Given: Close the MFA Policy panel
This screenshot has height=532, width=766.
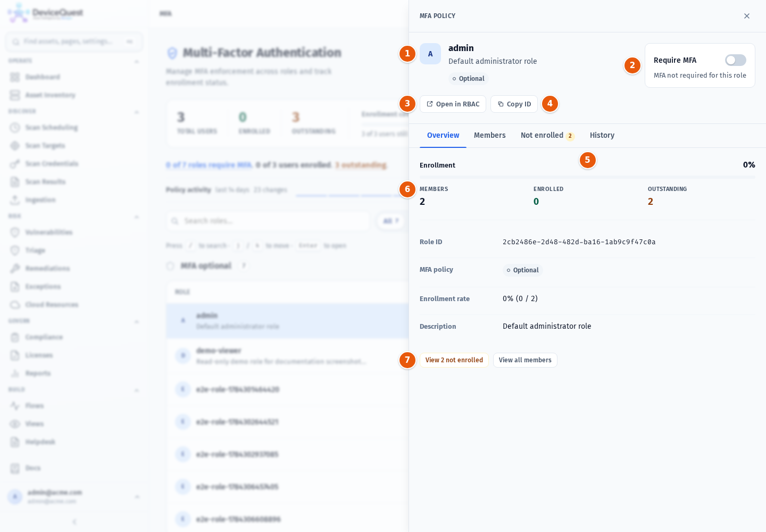Looking at the screenshot, I should coord(747,16).
